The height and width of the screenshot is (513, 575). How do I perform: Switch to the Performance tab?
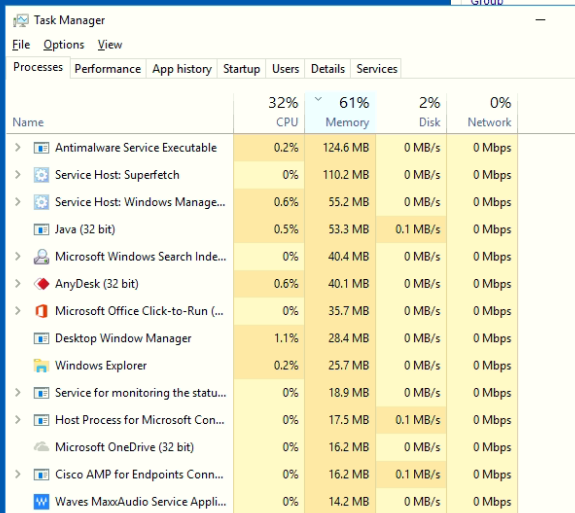108,69
